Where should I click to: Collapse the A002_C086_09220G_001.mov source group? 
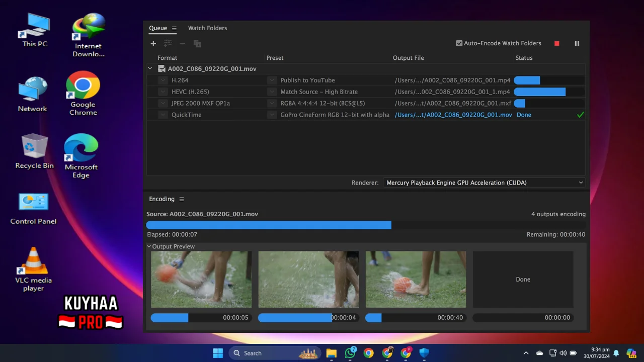[150, 69]
